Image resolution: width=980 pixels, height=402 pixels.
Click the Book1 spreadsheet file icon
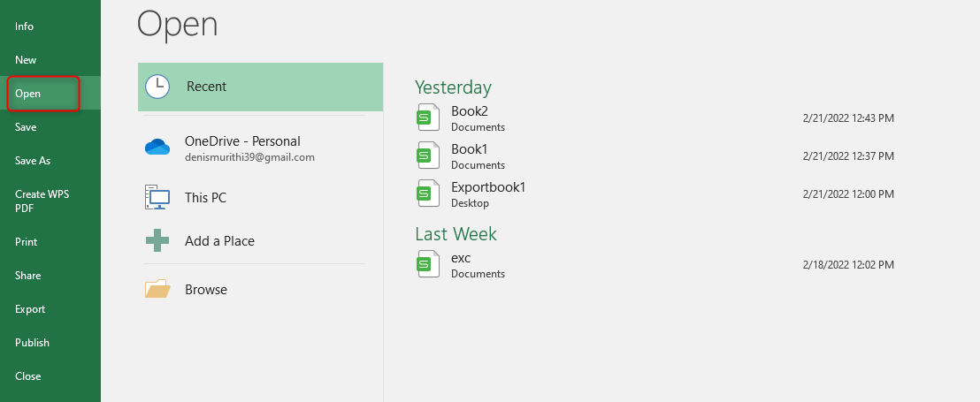pos(428,155)
